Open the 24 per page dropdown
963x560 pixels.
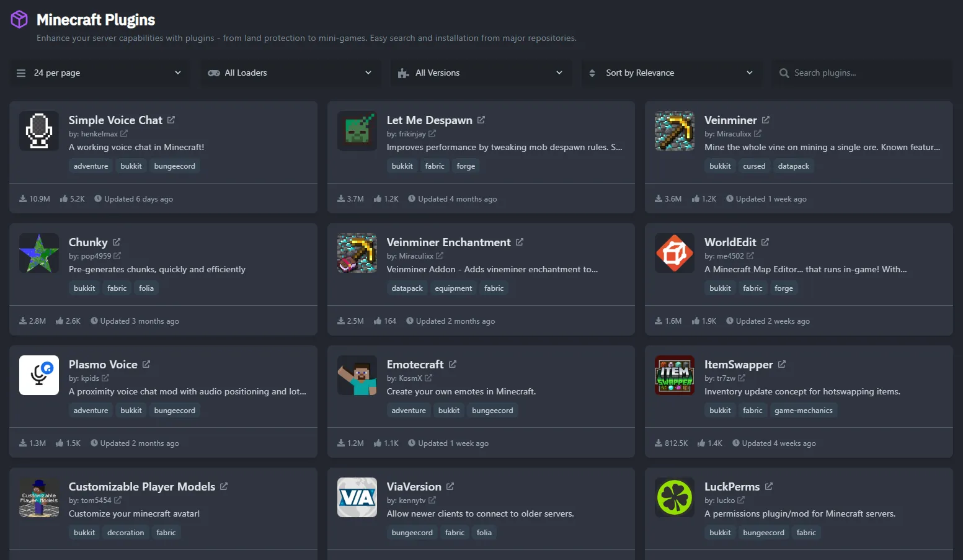[x=99, y=73]
